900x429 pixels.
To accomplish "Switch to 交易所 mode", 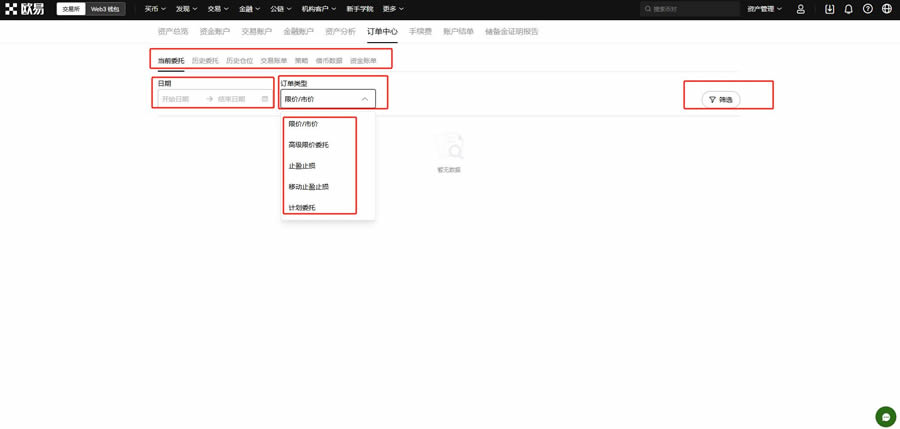I will coord(71,9).
